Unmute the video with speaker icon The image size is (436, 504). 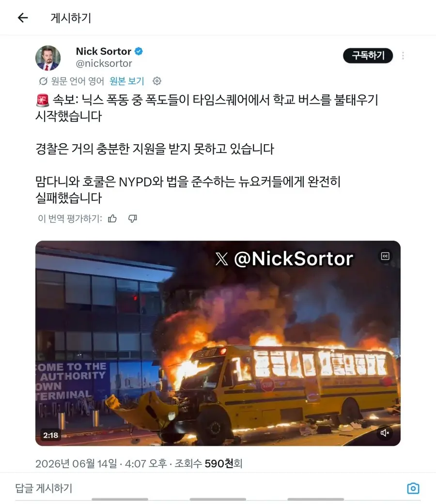click(385, 433)
